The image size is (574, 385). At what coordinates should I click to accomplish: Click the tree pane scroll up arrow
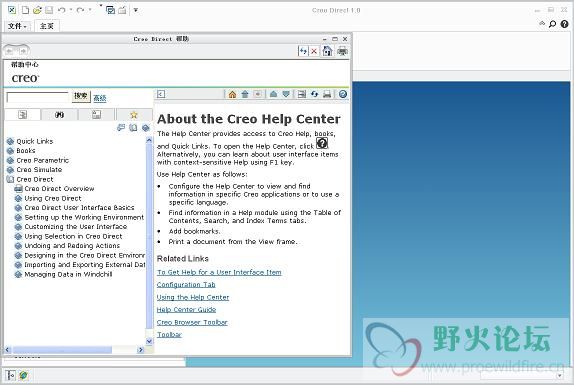149,141
